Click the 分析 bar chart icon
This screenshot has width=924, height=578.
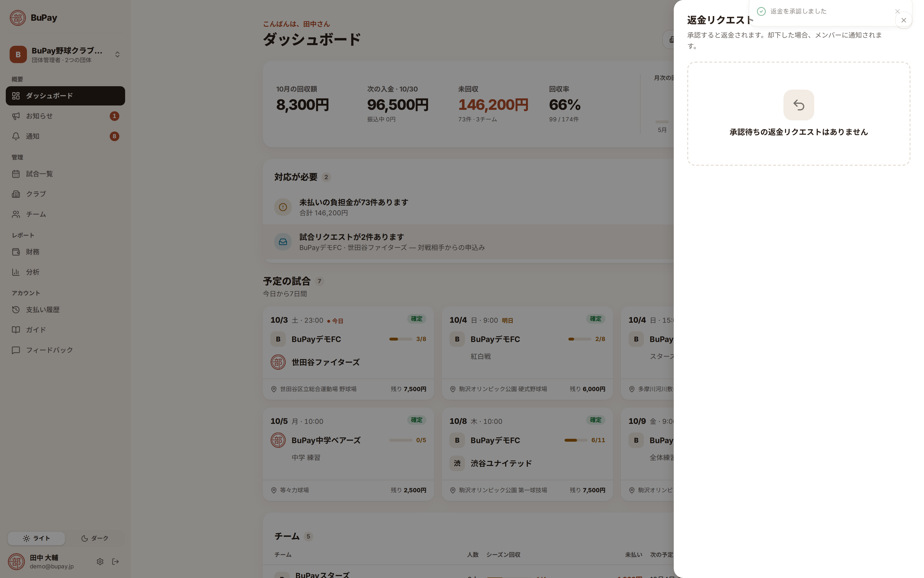coord(16,272)
